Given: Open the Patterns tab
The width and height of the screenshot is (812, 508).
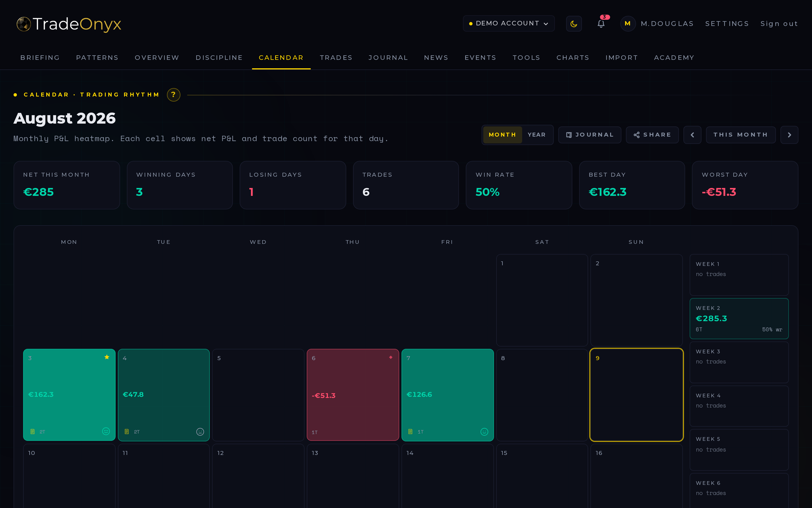Looking at the screenshot, I should [97, 58].
